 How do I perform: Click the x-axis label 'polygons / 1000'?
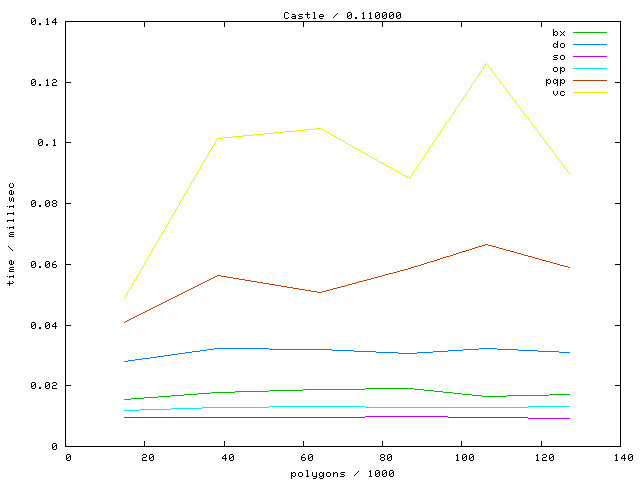343,471
